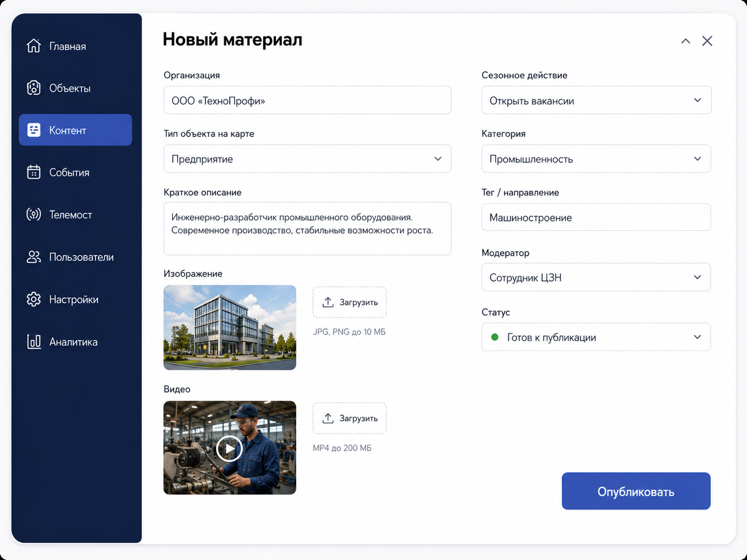The height and width of the screenshot is (560, 747).
Task: Switch to the Телемост section
Action: pos(75,215)
